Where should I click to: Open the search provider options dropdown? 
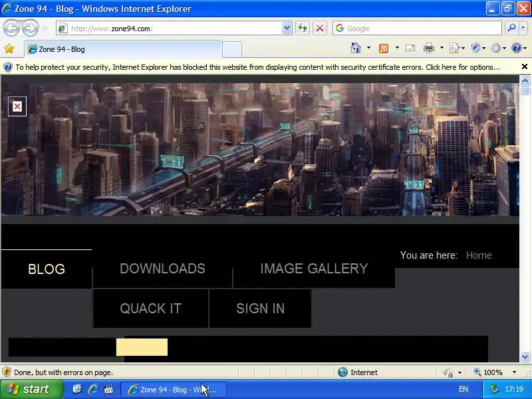tap(523, 28)
